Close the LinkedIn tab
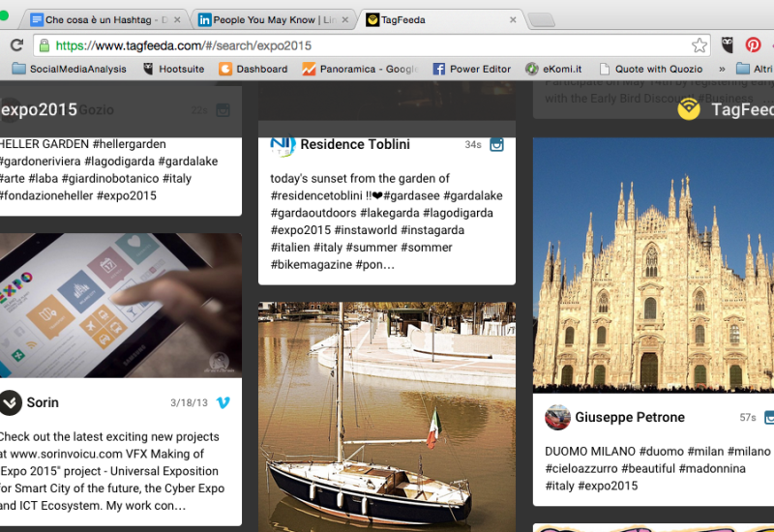Screen dimensions: 774x532 click(x=345, y=19)
